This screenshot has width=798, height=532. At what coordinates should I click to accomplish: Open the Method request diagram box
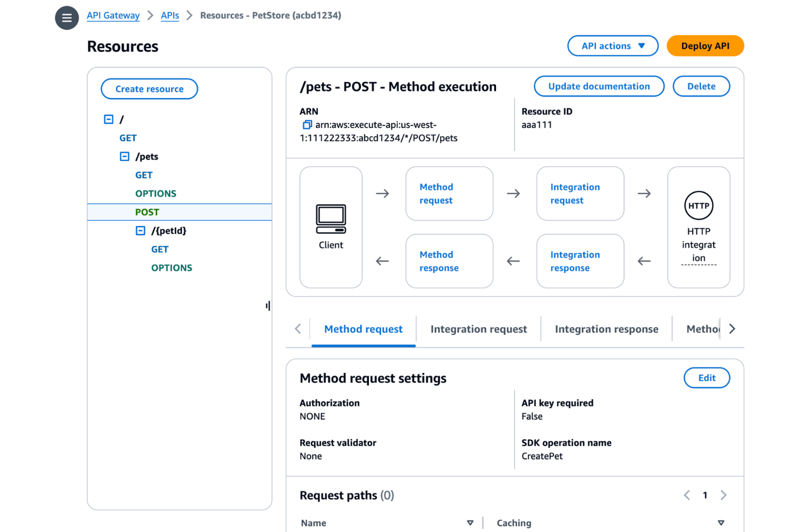[449, 194]
